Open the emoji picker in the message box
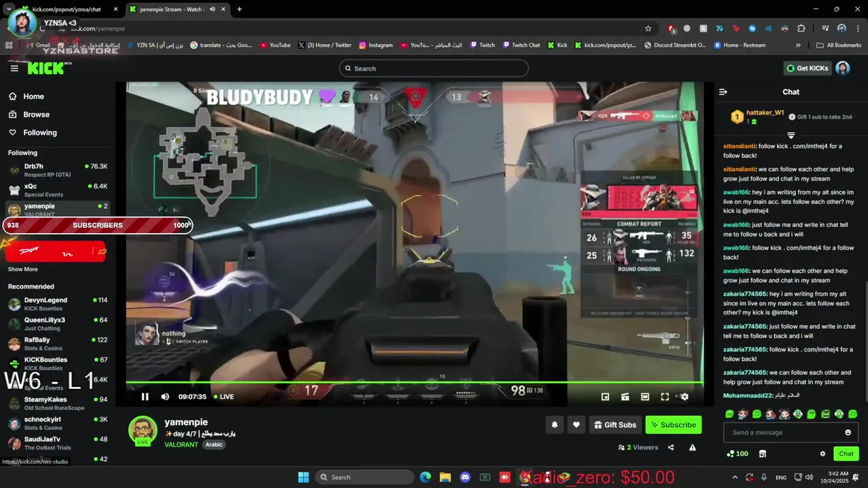Viewport: 868px width, 488px height. tap(848, 432)
